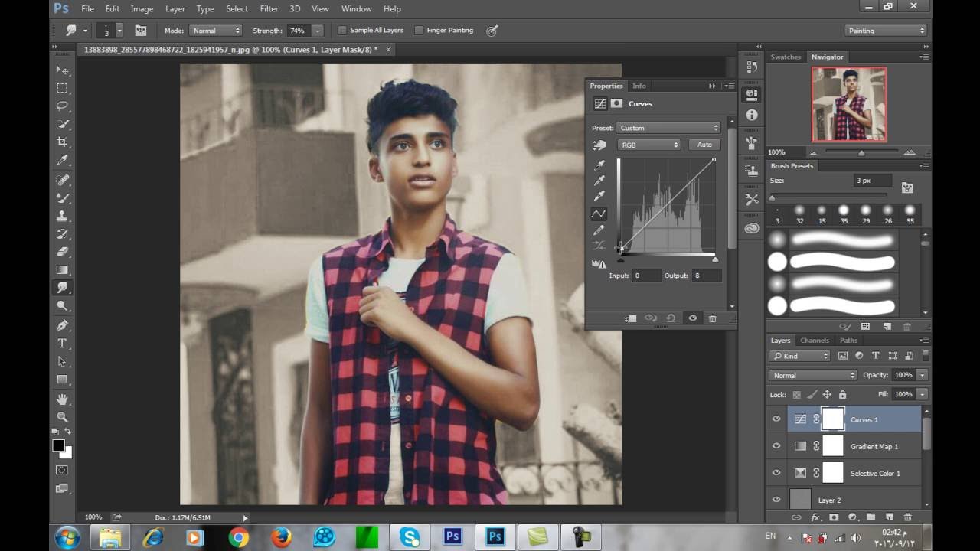
Task: Enable the Finger Painting checkbox
Action: pyautogui.click(x=419, y=31)
